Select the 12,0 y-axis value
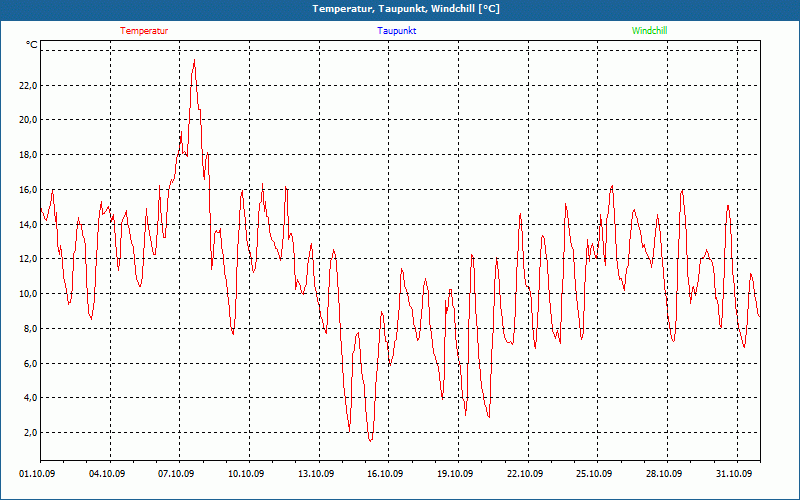The width and height of the screenshot is (800, 500). [28, 259]
